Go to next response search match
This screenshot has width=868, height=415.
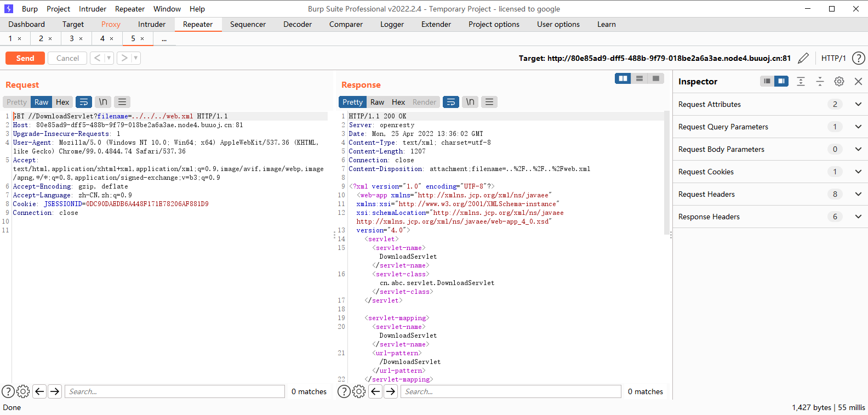391,391
